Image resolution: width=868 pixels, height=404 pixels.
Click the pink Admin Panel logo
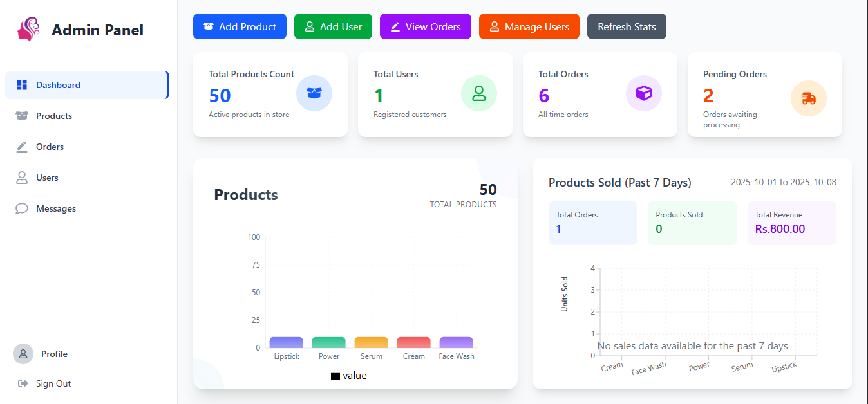click(28, 29)
